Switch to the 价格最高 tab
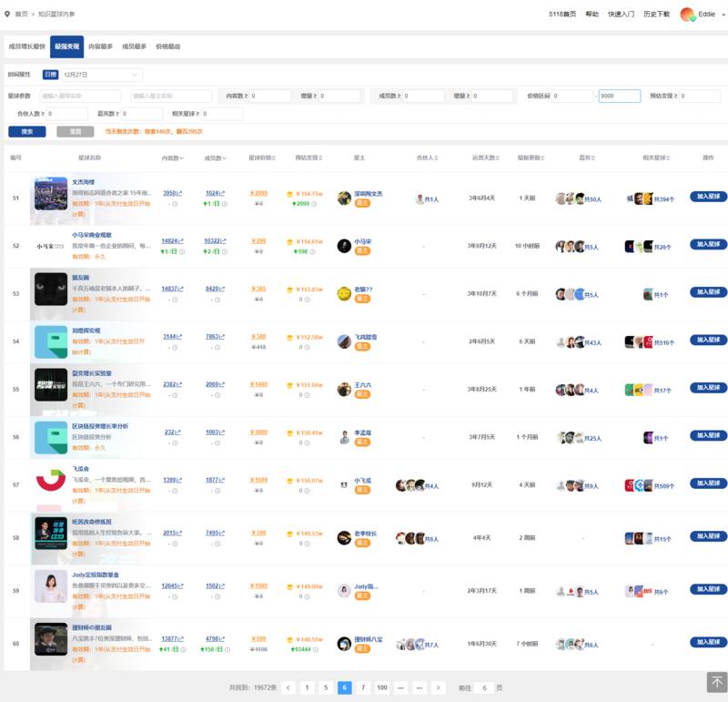This screenshot has height=702, width=728. [167, 46]
